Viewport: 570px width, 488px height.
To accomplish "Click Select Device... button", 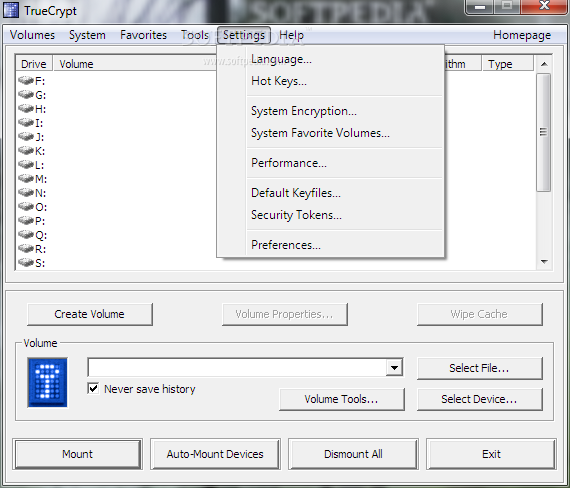I will pyautogui.click(x=479, y=399).
